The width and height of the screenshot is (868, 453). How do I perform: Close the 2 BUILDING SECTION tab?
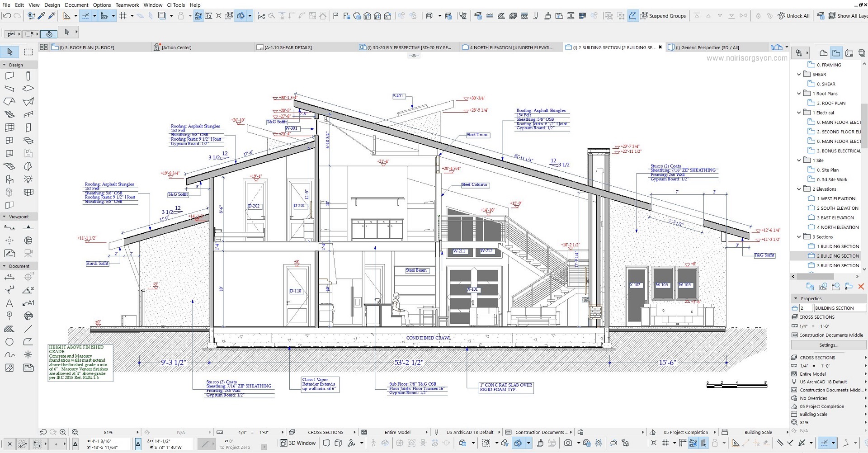coord(660,47)
